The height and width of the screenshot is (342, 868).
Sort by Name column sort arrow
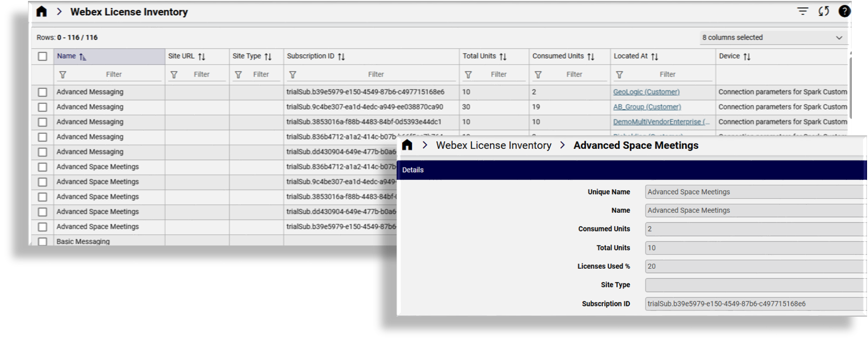(82, 57)
